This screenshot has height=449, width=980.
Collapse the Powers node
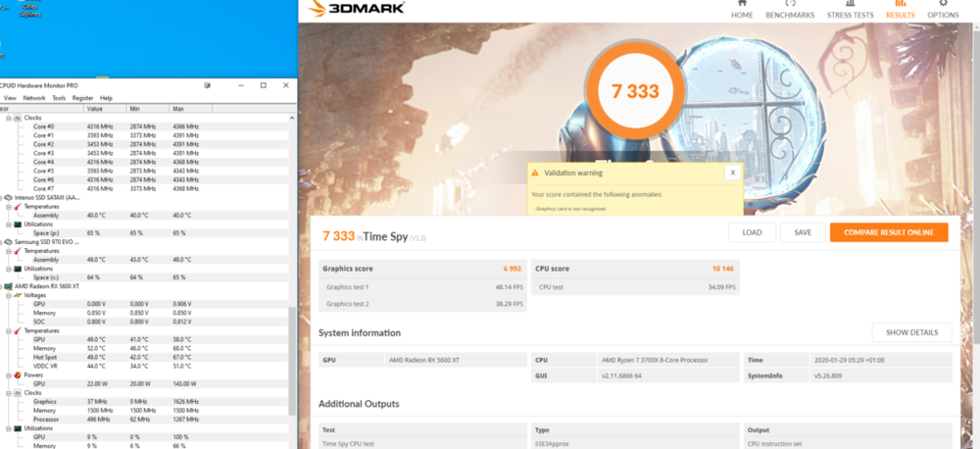[9, 375]
